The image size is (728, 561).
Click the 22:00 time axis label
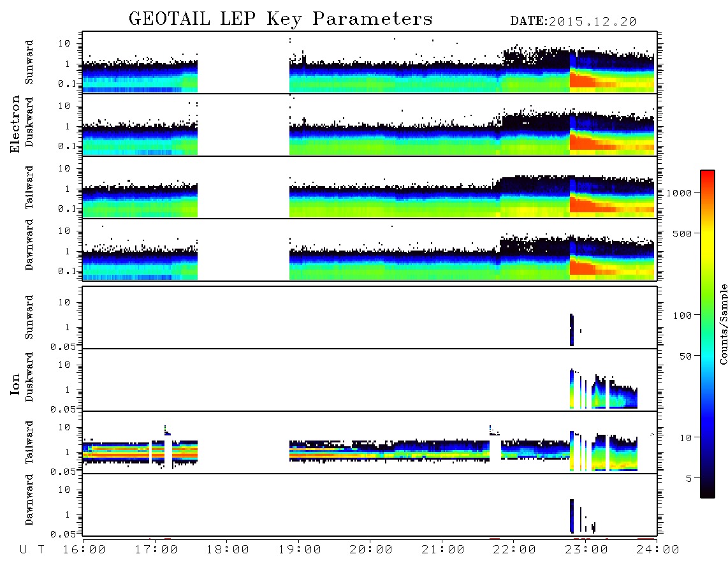click(514, 550)
